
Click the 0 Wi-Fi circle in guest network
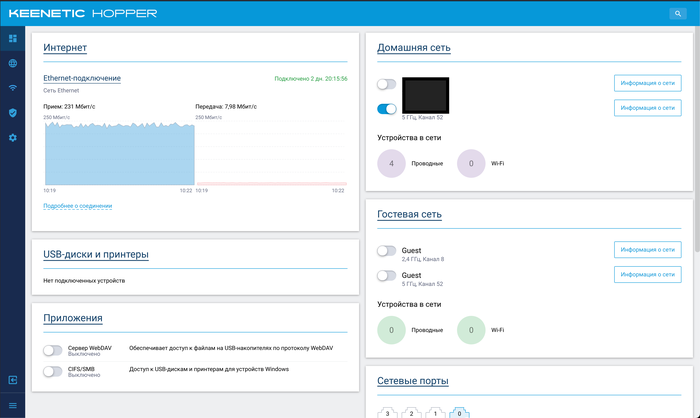click(471, 330)
